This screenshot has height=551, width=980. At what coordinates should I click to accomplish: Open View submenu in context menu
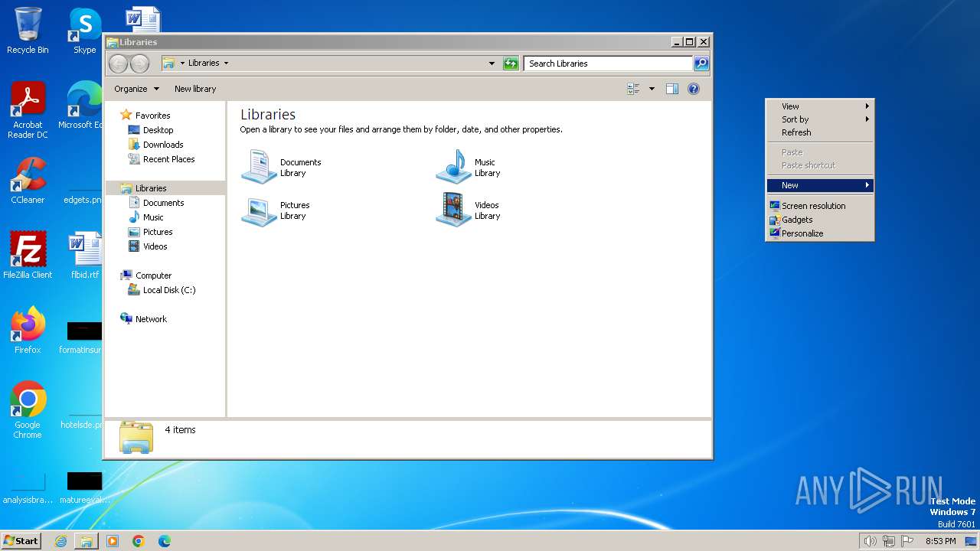(820, 106)
